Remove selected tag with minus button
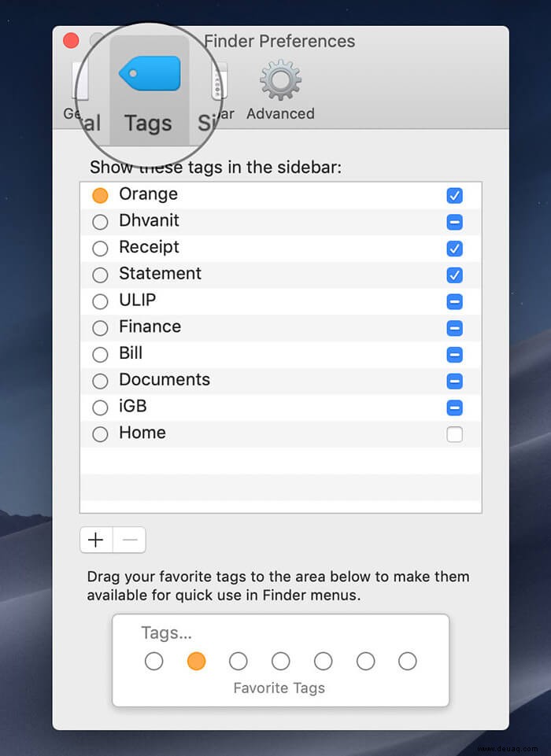 pyautogui.click(x=129, y=540)
